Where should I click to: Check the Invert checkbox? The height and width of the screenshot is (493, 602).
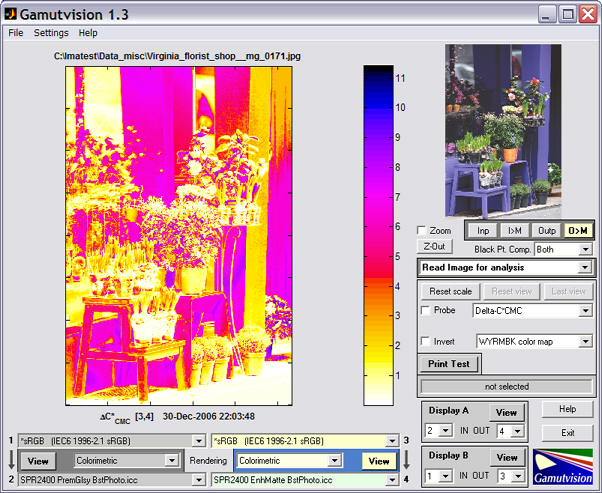[x=426, y=341]
